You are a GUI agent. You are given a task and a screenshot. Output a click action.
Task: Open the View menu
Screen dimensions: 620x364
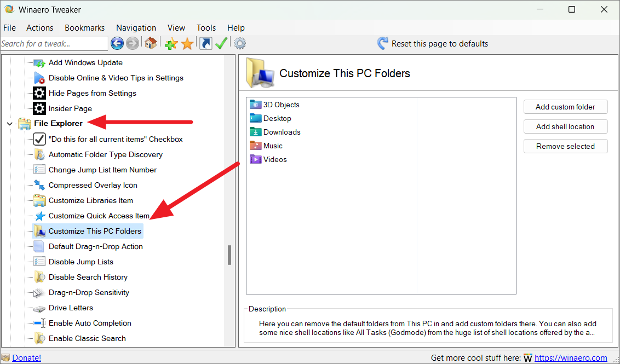(x=176, y=28)
